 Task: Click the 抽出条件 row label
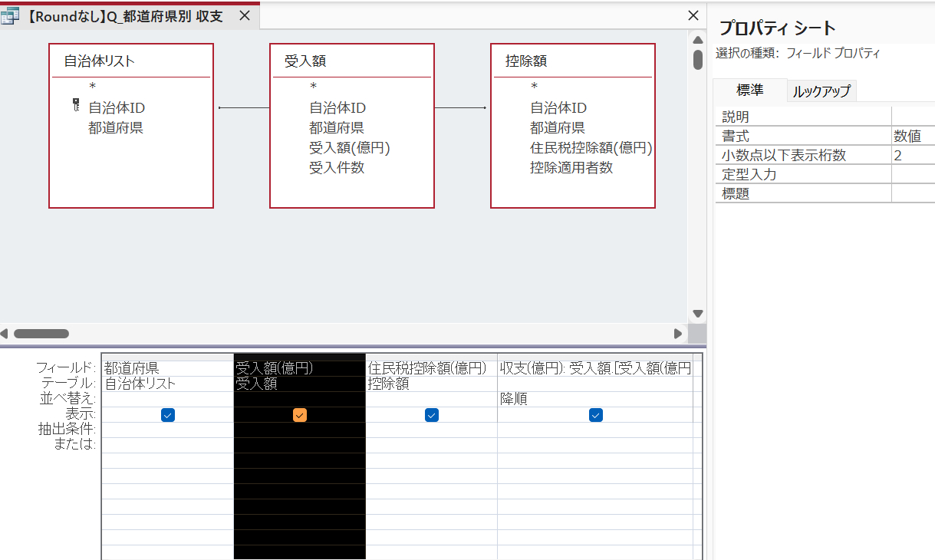[x=68, y=430]
